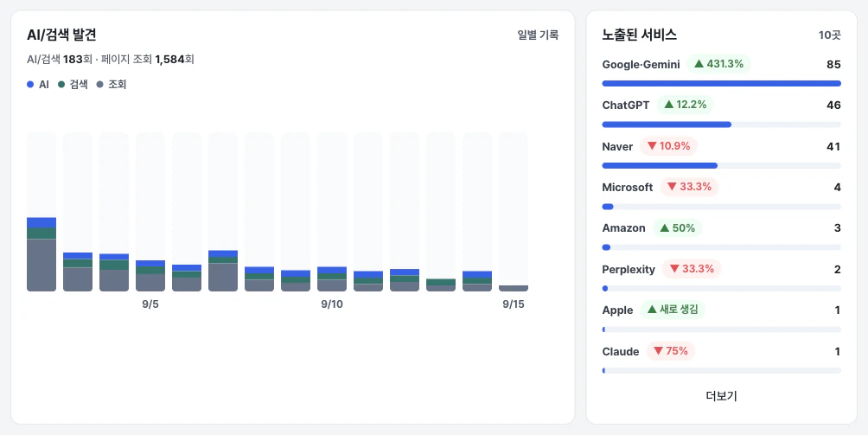Click the Amazon service name

(x=623, y=228)
